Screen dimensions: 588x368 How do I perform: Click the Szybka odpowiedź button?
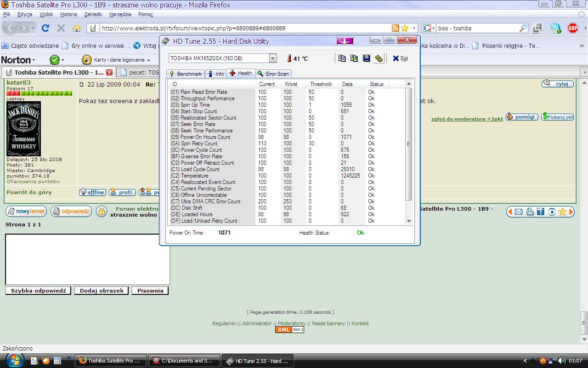[38, 291]
